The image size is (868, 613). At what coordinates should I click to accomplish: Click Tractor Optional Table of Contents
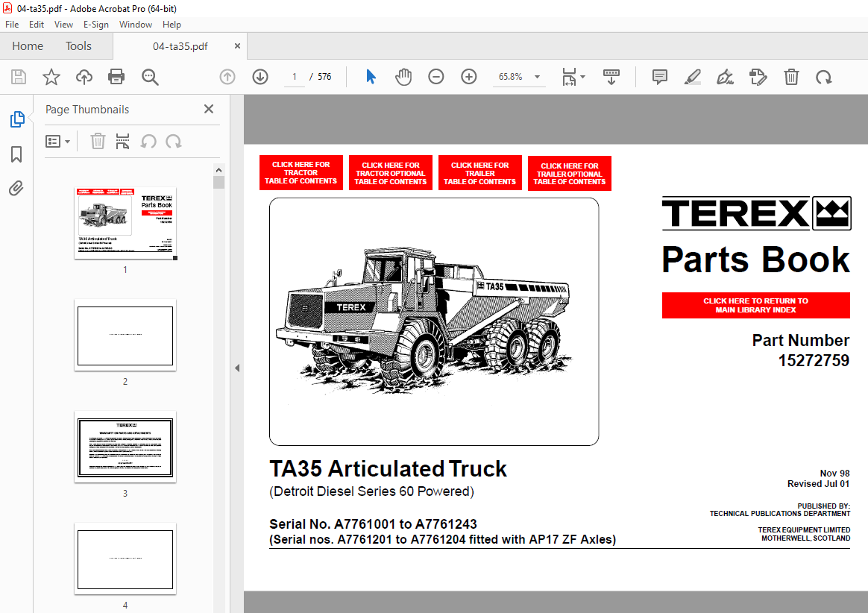391,173
